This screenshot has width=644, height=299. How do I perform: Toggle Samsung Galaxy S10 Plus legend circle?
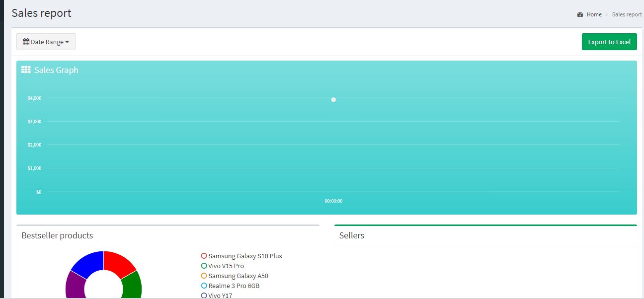pyautogui.click(x=204, y=256)
